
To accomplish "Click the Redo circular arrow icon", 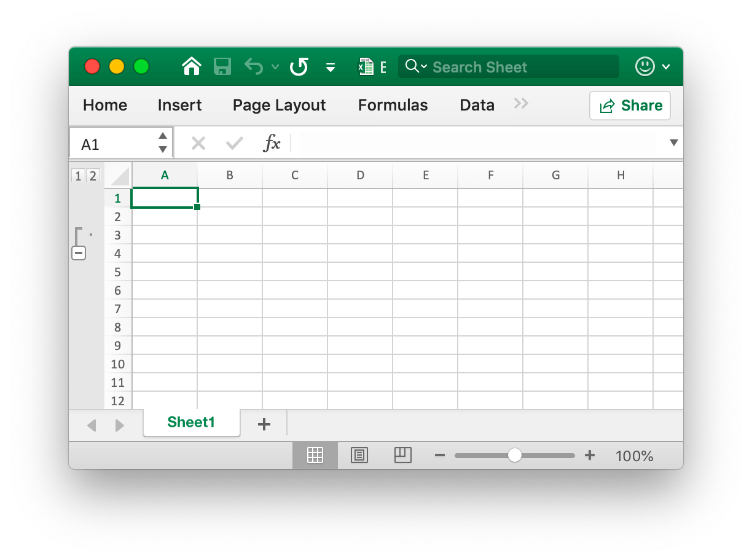I will click(x=299, y=66).
